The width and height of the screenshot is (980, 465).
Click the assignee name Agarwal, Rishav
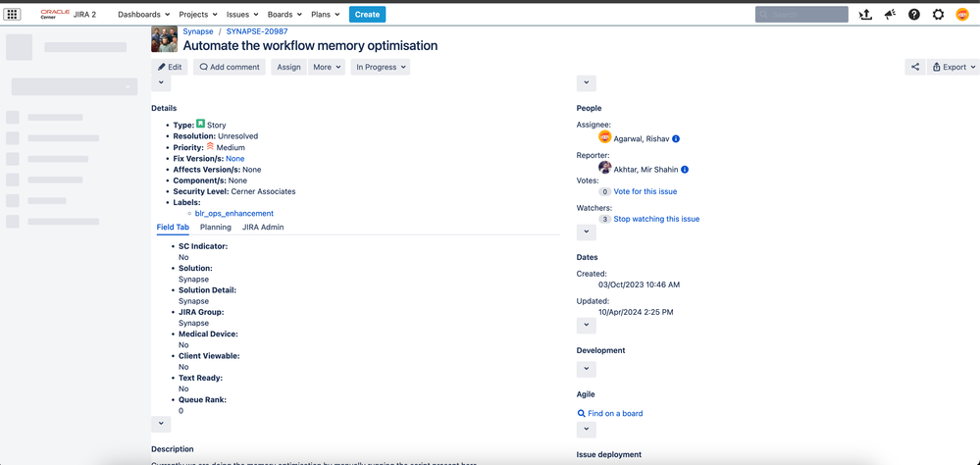[x=642, y=138]
